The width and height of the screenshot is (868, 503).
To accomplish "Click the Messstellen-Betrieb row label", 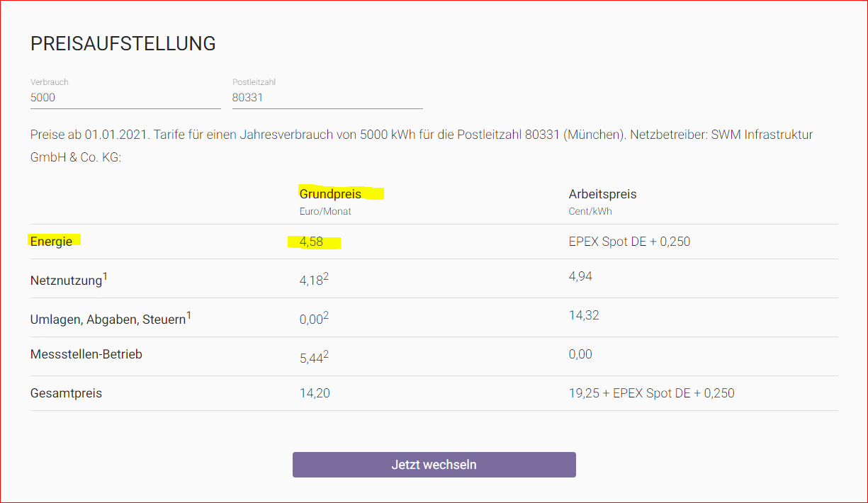I will click(x=86, y=354).
